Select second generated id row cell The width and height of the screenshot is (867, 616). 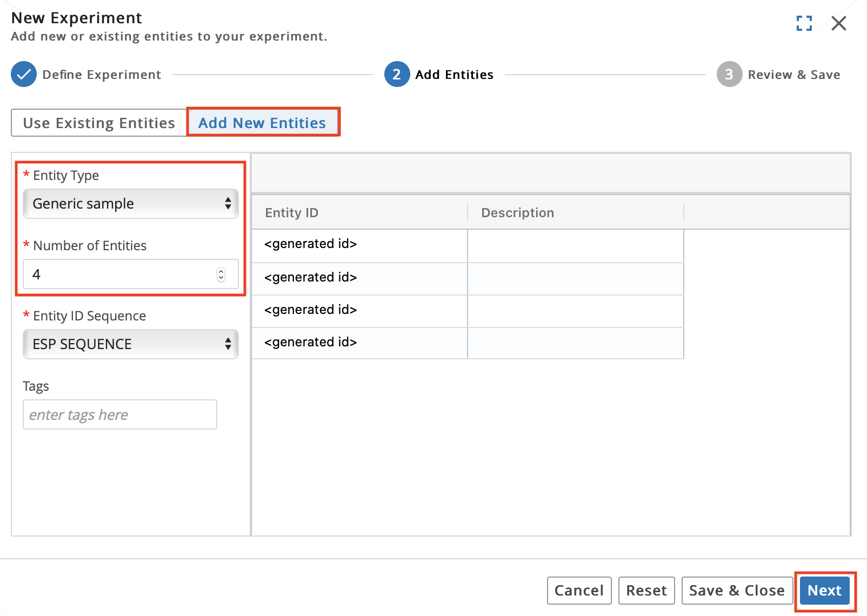(359, 279)
